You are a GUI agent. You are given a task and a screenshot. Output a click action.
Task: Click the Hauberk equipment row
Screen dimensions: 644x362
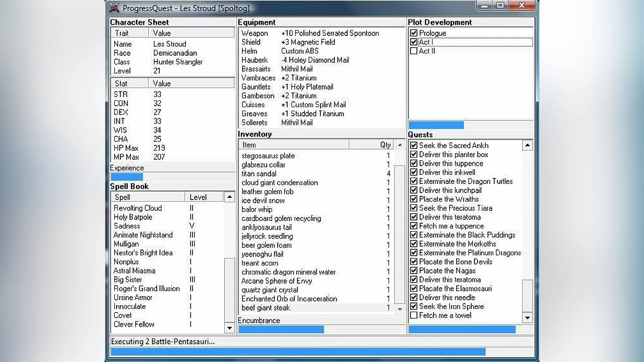point(322,60)
